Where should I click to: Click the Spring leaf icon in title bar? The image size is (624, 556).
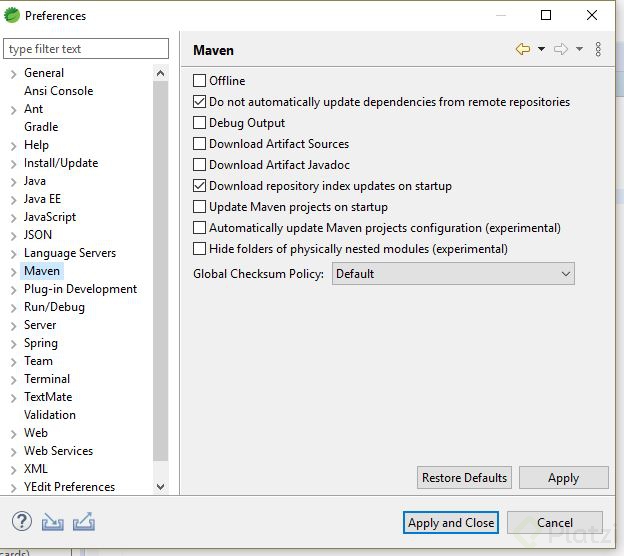pyautogui.click(x=12, y=16)
